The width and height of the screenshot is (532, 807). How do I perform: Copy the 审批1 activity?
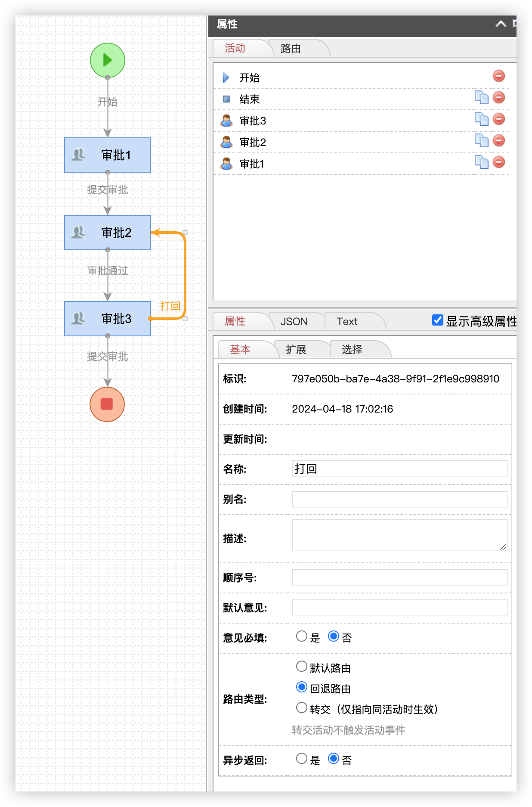point(481,162)
